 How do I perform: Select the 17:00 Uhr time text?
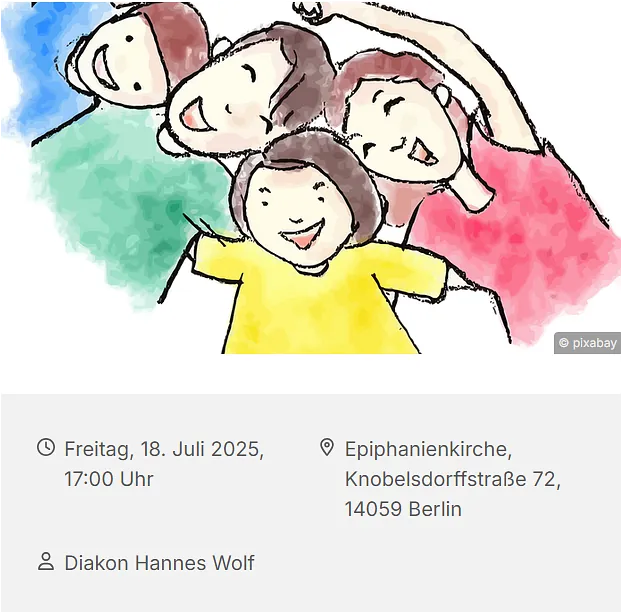tap(109, 479)
